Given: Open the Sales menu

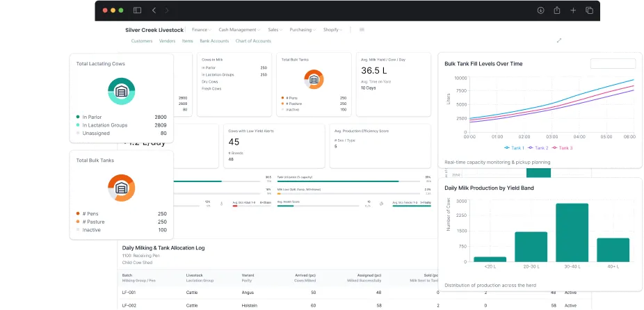Looking at the screenshot, I should coord(275,30).
